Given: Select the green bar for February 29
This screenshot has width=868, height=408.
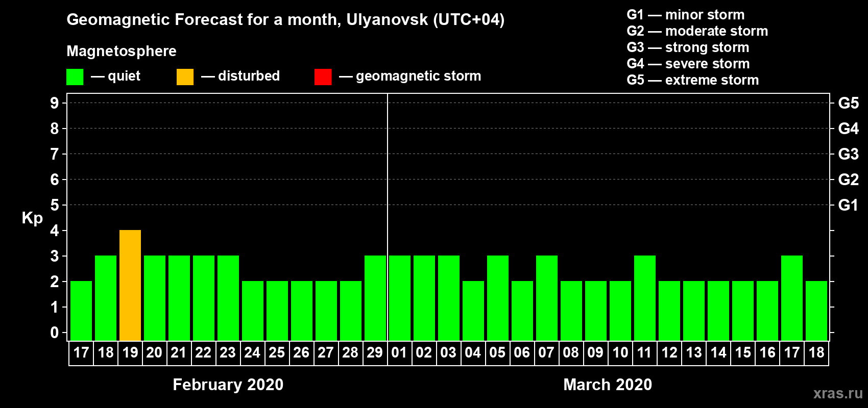Looking at the screenshot, I should 375,298.
